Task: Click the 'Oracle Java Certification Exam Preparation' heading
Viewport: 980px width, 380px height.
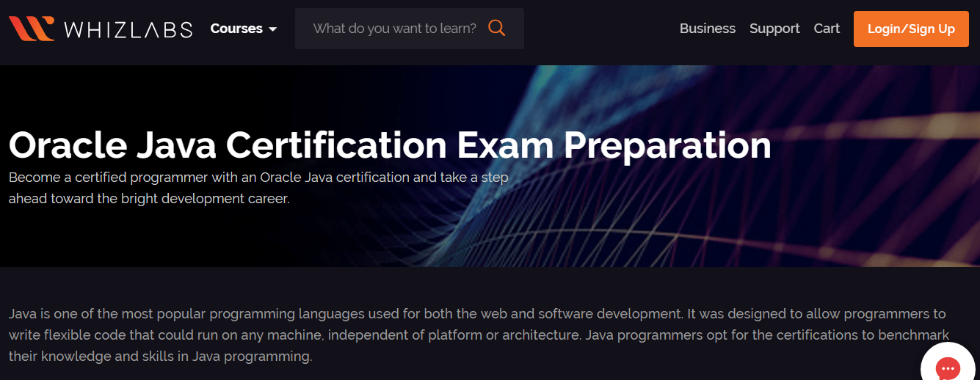Action: point(390,145)
